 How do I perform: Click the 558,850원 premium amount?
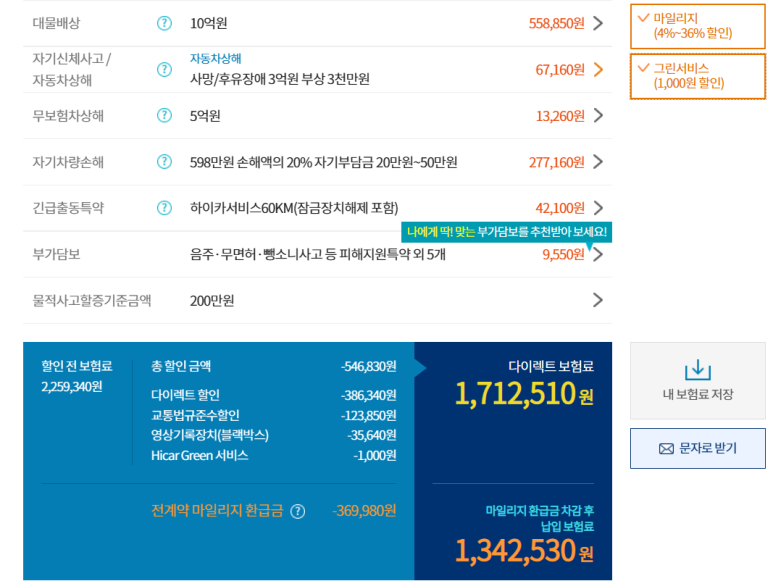(x=557, y=23)
